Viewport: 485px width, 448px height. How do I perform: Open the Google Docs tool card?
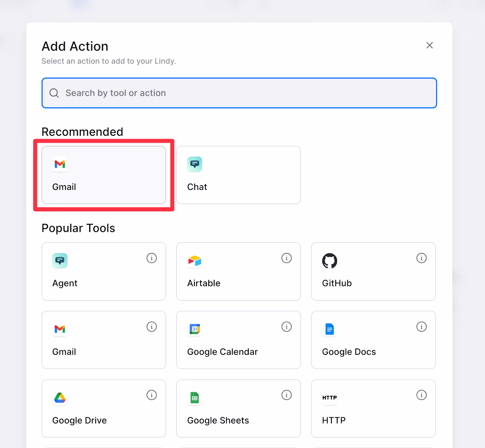tap(373, 340)
